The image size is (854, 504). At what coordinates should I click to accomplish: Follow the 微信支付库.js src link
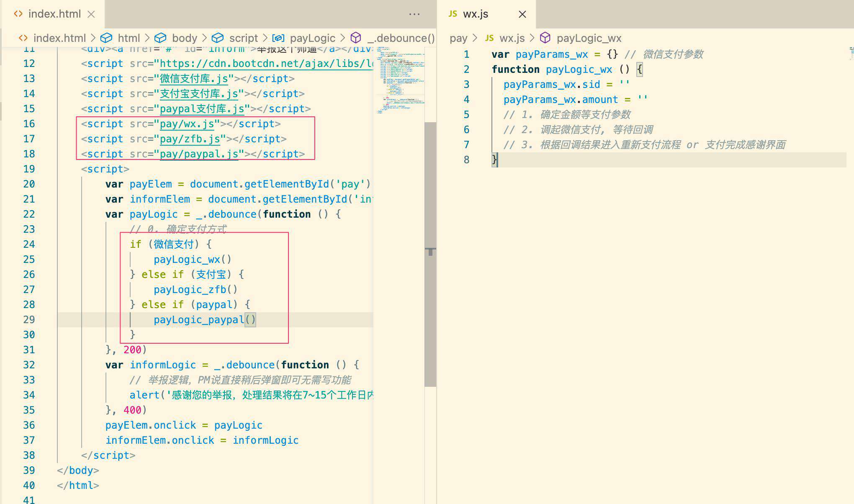tap(194, 79)
